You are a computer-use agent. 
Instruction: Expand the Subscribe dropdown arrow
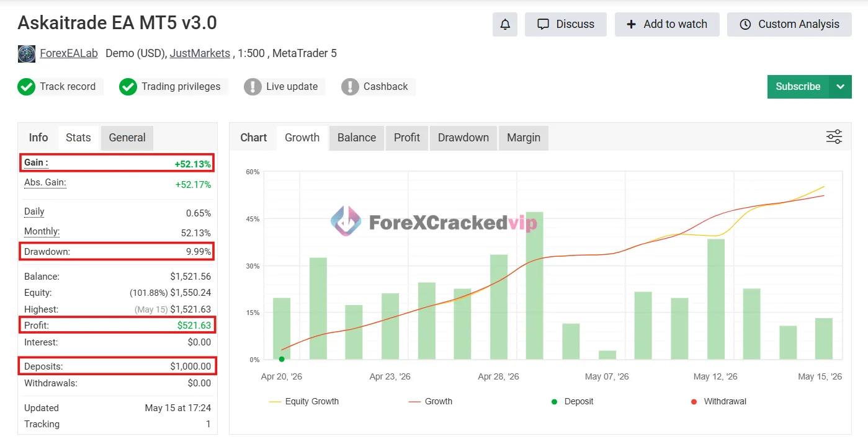(840, 87)
